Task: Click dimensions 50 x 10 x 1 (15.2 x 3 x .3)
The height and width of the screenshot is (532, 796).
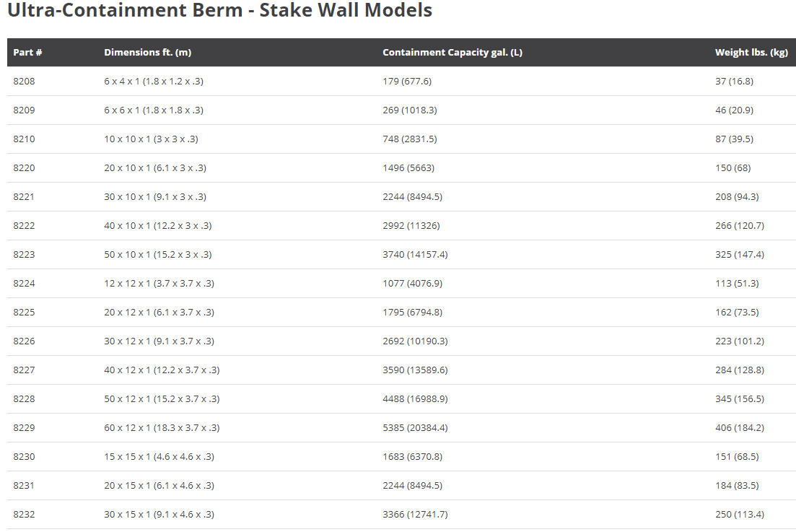Action: pyautogui.click(x=158, y=255)
